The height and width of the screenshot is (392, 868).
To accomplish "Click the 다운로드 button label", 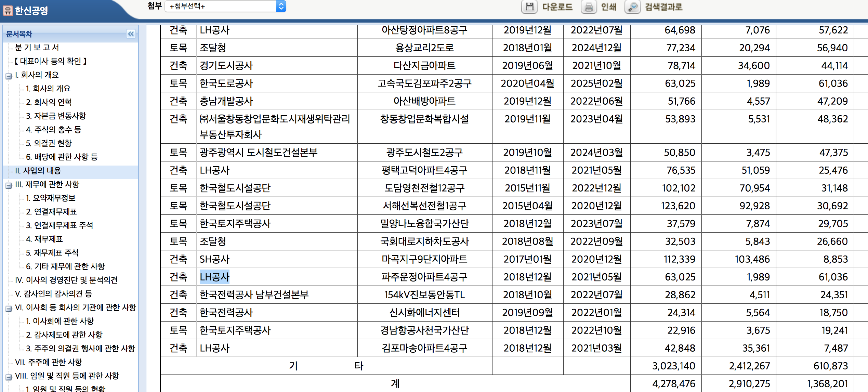I will click(x=557, y=7).
